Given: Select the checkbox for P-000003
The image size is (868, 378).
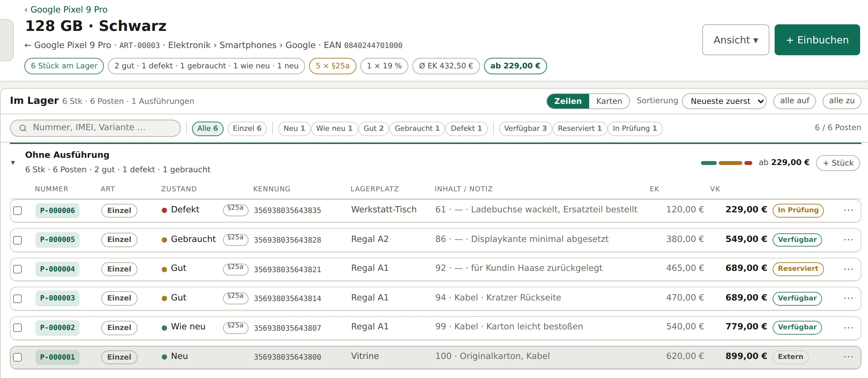Looking at the screenshot, I should [x=17, y=298].
